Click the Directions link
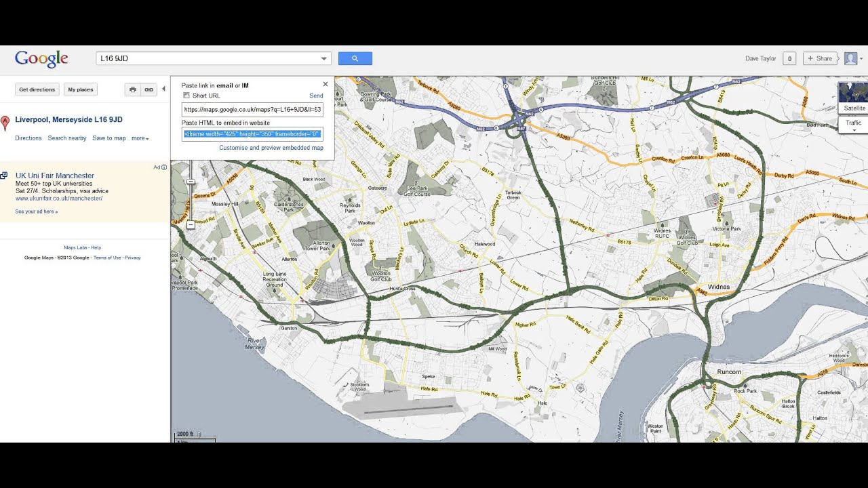Viewport: 868px width, 488px height. click(28, 138)
